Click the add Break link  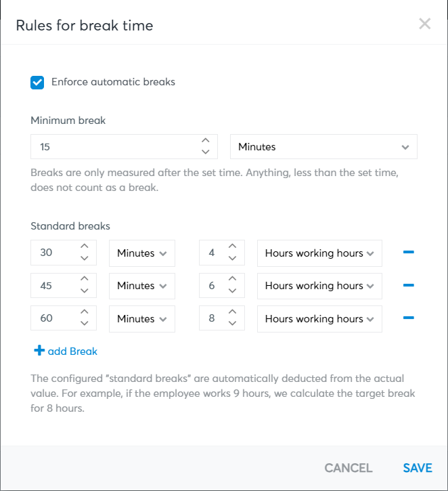pyautogui.click(x=66, y=351)
